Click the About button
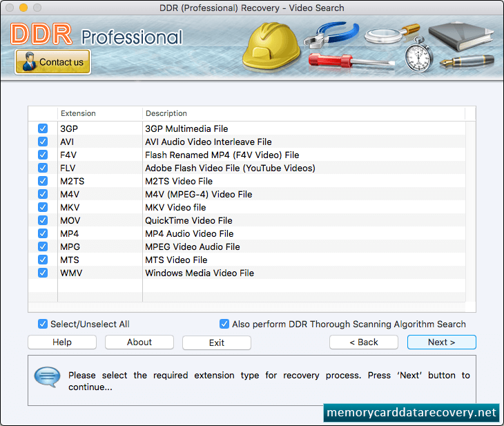This screenshot has width=504, height=426. [x=139, y=342]
